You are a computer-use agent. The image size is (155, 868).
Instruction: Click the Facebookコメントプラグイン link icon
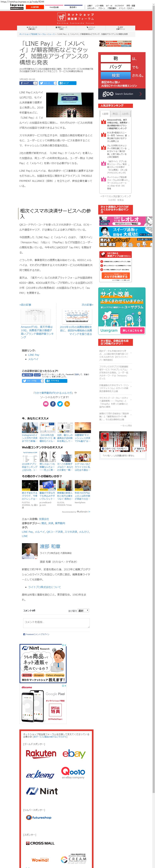point(24,634)
